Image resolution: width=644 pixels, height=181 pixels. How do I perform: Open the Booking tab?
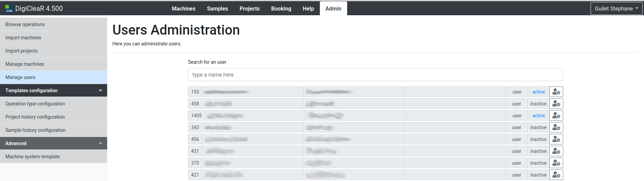point(281,8)
